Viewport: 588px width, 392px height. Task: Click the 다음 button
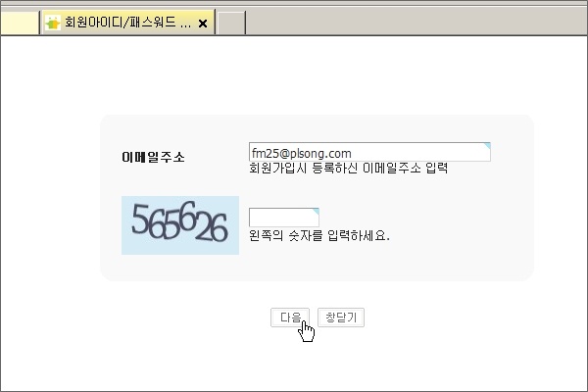click(290, 318)
